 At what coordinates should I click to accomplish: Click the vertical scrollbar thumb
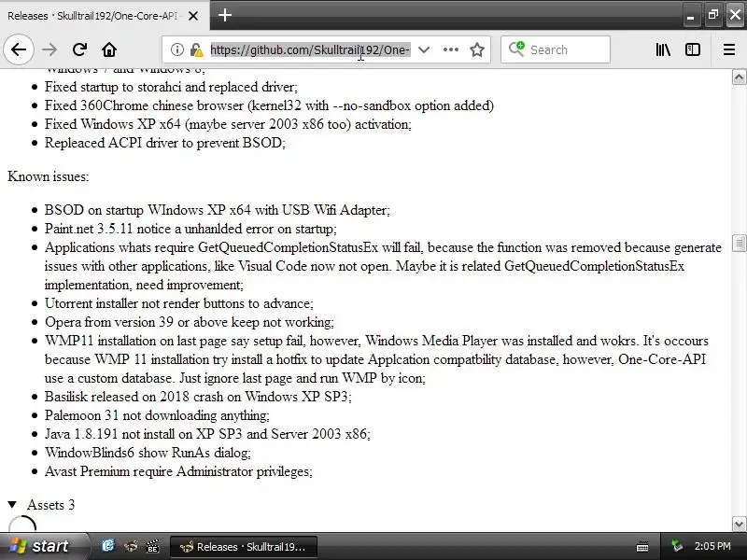click(x=739, y=243)
